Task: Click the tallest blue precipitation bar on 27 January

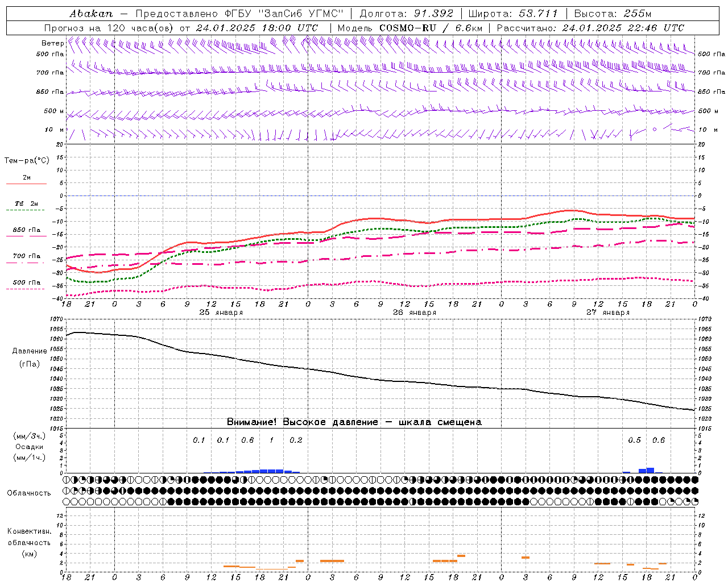Action: pos(650,470)
